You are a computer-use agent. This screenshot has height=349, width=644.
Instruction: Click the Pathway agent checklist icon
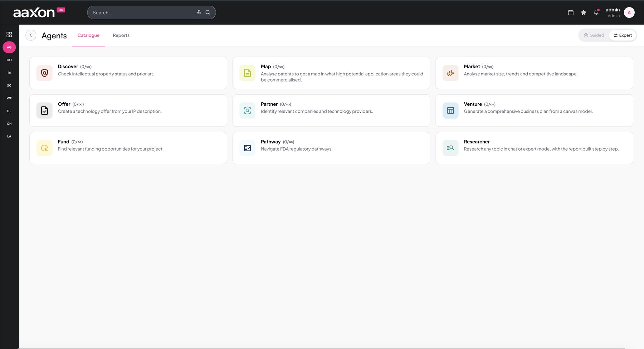point(248,148)
